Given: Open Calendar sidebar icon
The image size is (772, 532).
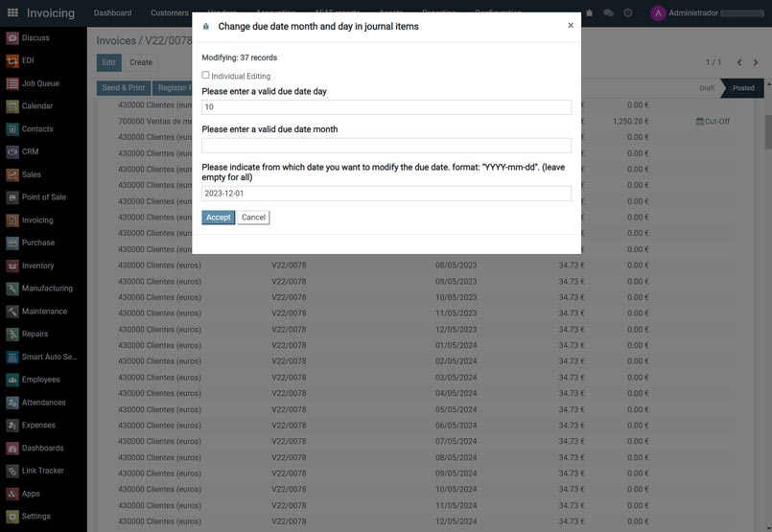Looking at the screenshot, I should [x=12, y=106].
